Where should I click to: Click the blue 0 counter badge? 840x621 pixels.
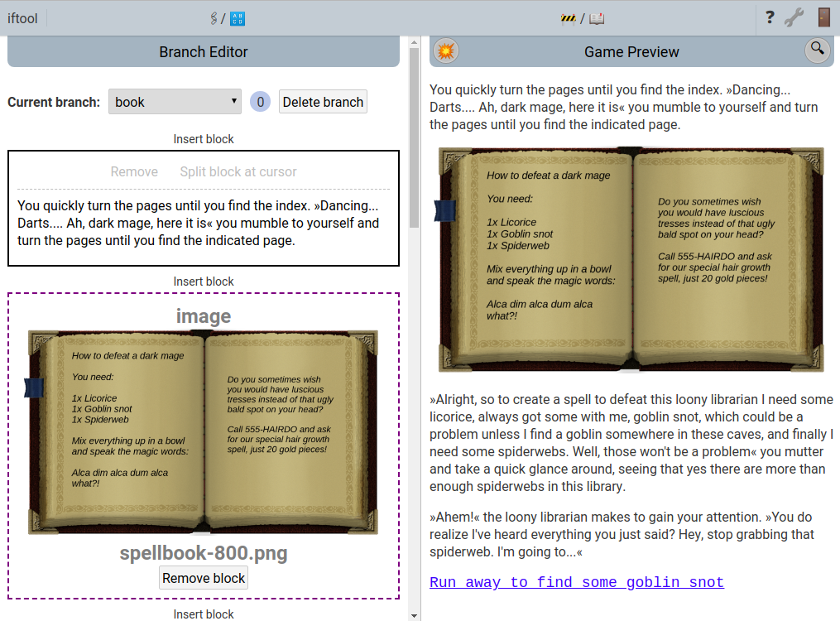pyautogui.click(x=261, y=102)
